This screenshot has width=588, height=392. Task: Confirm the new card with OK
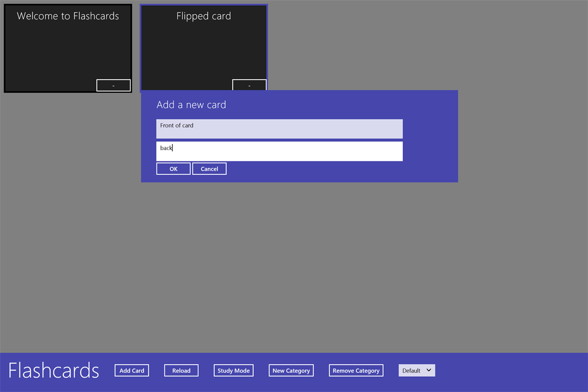[x=173, y=168]
